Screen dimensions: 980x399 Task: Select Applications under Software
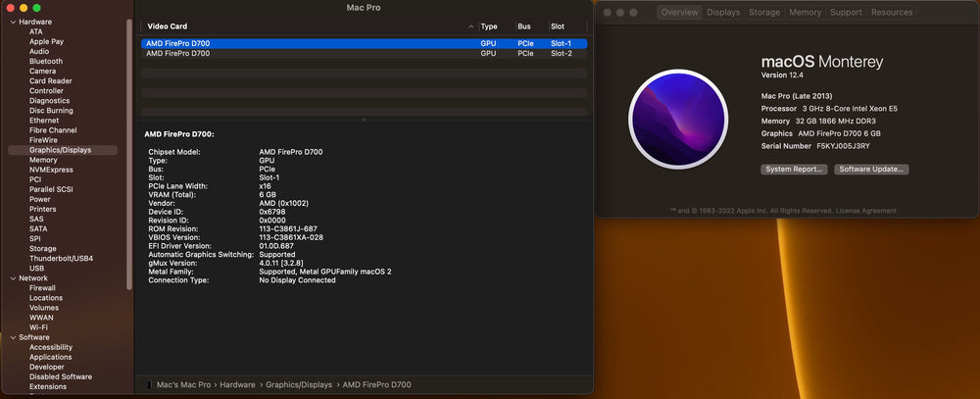pyautogui.click(x=51, y=357)
